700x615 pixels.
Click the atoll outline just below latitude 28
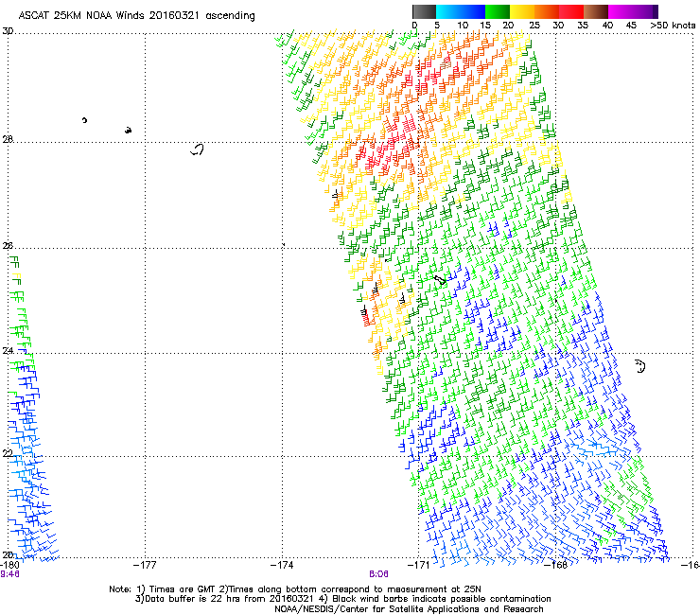pyautogui.click(x=198, y=149)
